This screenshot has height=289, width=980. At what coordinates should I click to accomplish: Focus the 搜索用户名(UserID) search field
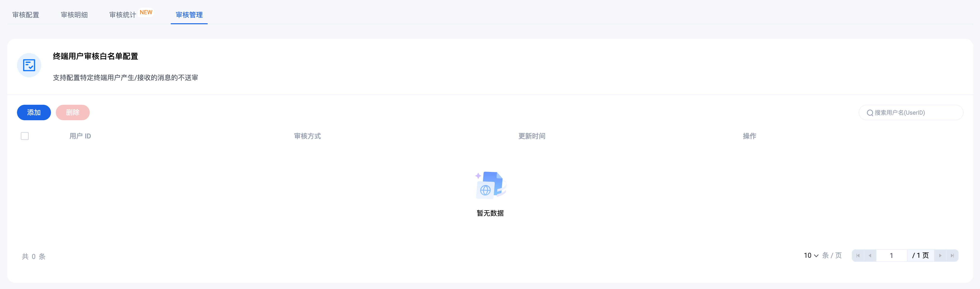[x=911, y=112]
